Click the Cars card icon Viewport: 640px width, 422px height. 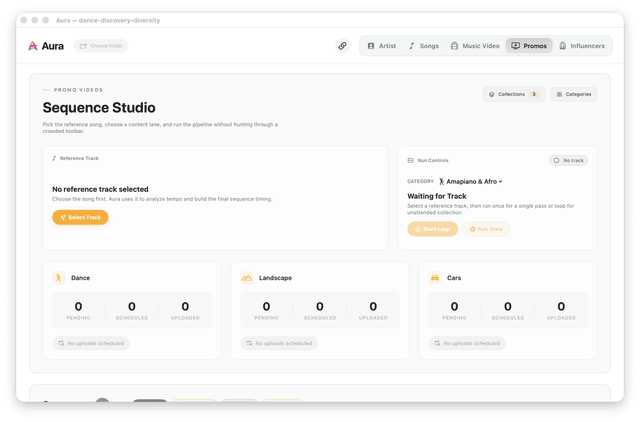click(x=435, y=278)
